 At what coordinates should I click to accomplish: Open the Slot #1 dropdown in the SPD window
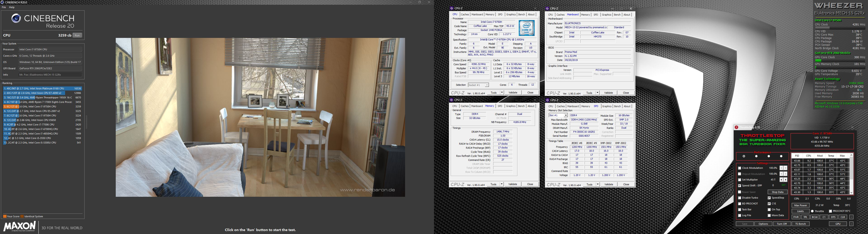566,115
